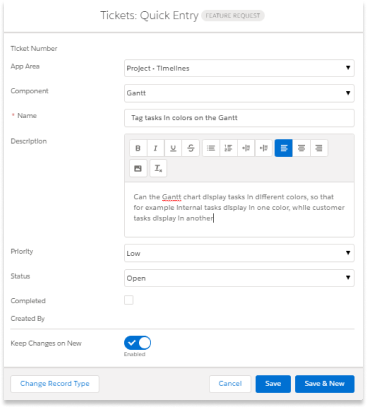Disable the Keep Changes on New toggle
This screenshot has height=408, width=368.
pyautogui.click(x=137, y=343)
